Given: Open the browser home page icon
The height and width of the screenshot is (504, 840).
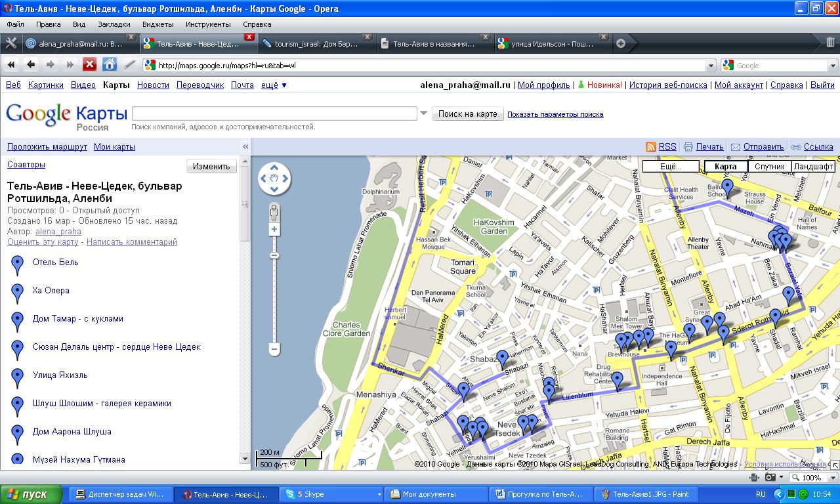Looking at the screenshot, I should point(110,64).
